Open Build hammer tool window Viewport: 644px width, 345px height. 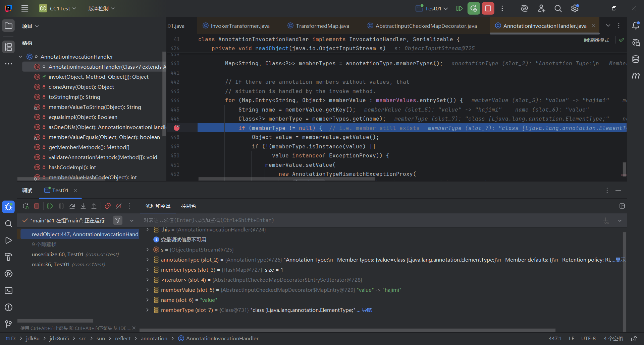point(9,257)
